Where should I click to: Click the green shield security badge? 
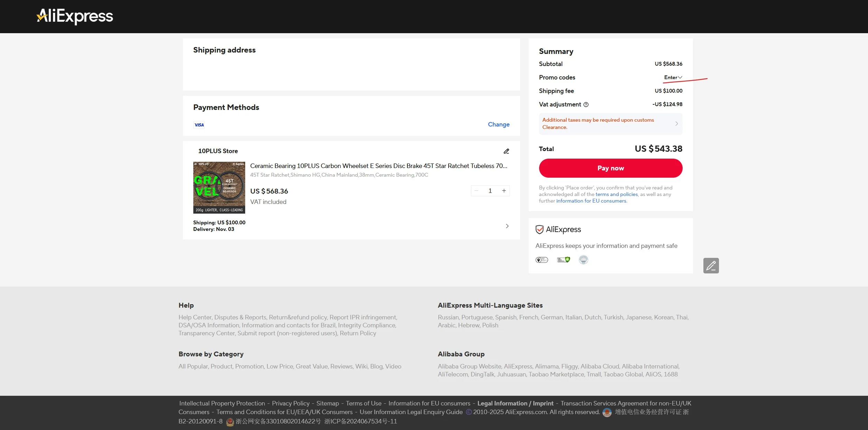[x=564, y=260]
